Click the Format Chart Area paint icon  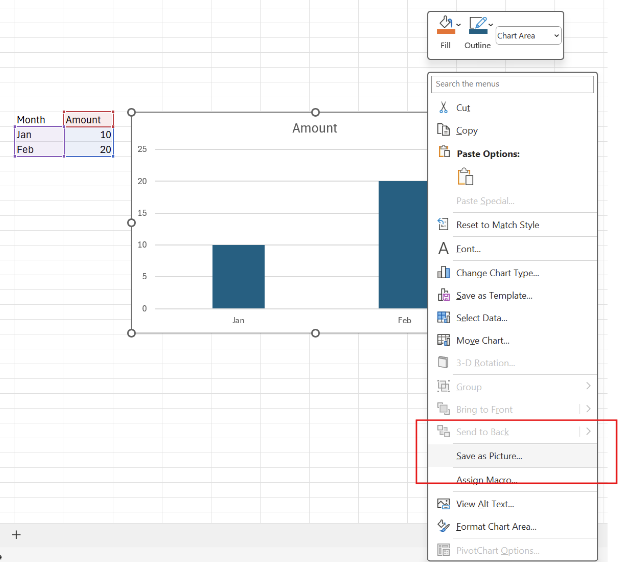click(443, 526)
